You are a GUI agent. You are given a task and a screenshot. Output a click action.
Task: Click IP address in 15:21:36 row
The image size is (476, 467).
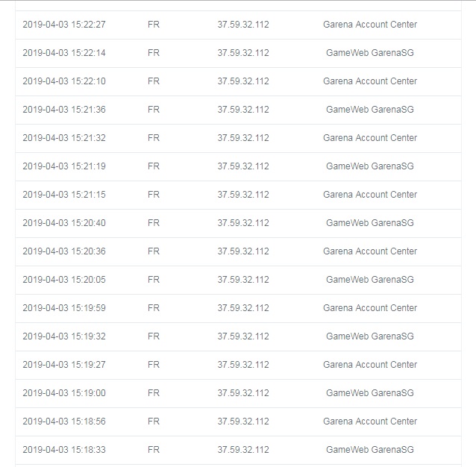(x=243, y=110)
